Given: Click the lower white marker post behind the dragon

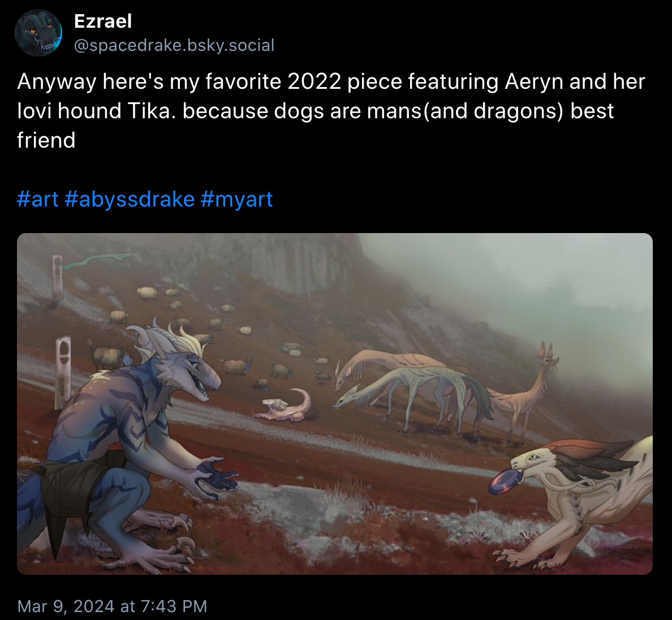Looking at the screenshot, I should [x=63, y=371].
